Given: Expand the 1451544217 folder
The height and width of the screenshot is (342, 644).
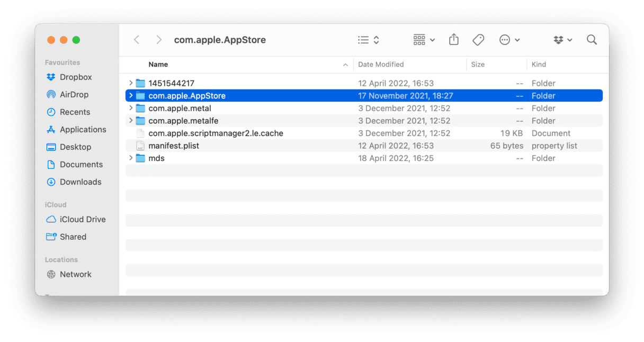Looking at the screenshot, I should tap(131, 83).
